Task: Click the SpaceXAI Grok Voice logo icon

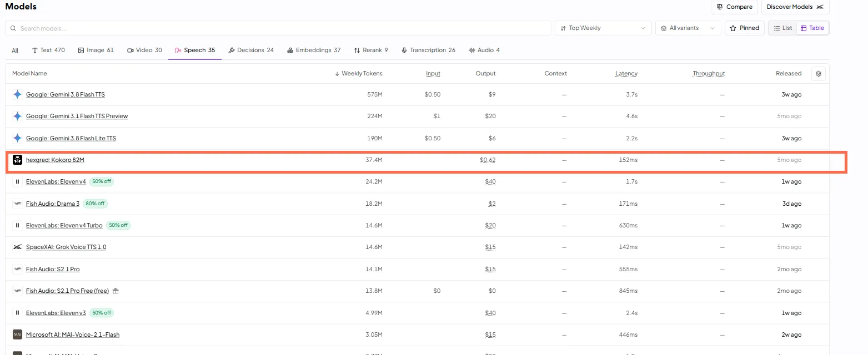Action: [17, 247]
